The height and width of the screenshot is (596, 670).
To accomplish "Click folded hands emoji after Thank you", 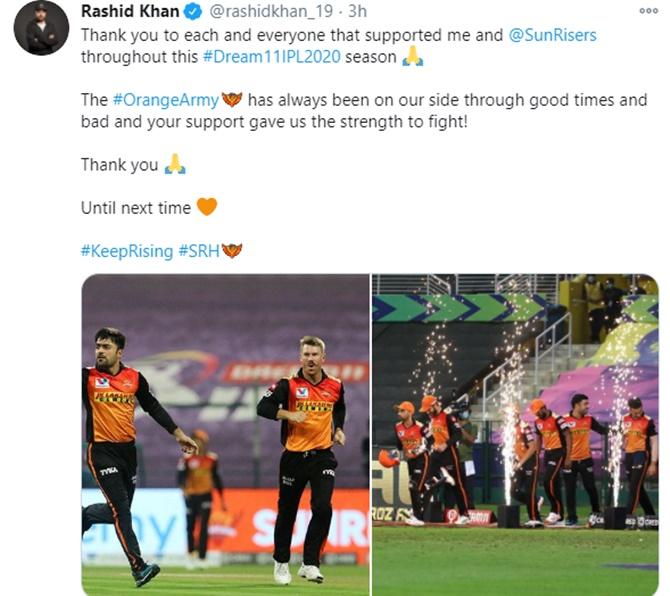I will click(x=175, y=164).
